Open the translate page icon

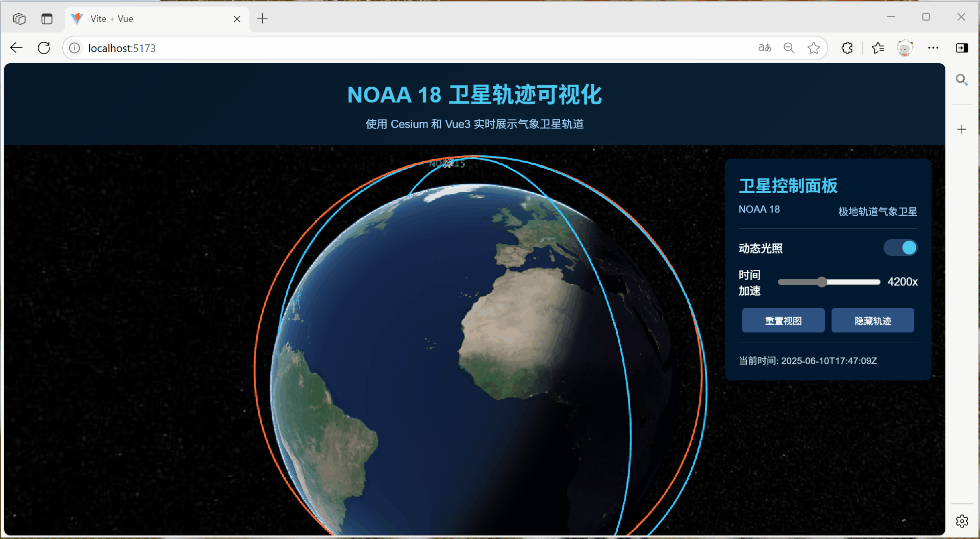pyautogui.click(x=765, y=48)
